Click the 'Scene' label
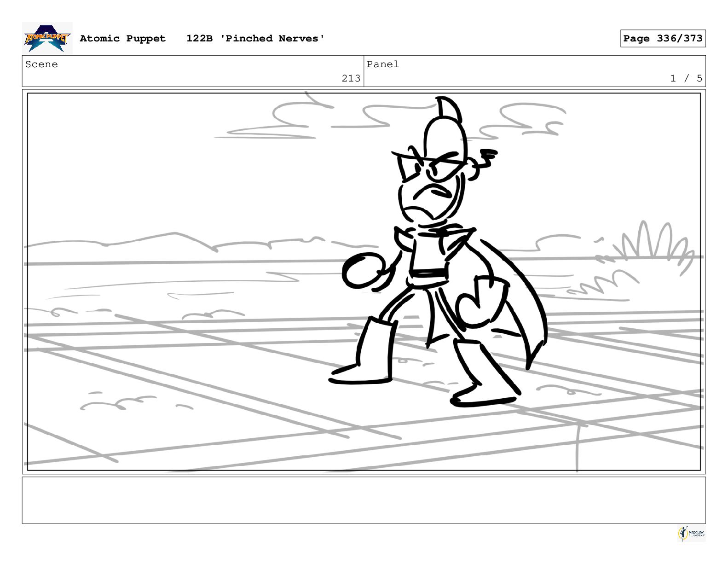Viewport: 728px width, 564px height. (x=41, y=64)
